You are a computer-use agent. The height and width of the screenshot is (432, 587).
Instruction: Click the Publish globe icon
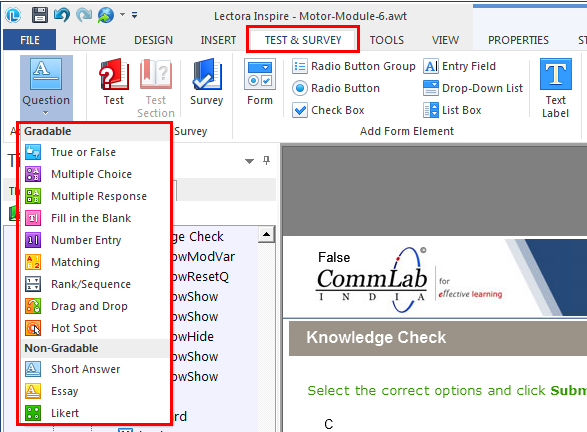click(x=106, y=15)
